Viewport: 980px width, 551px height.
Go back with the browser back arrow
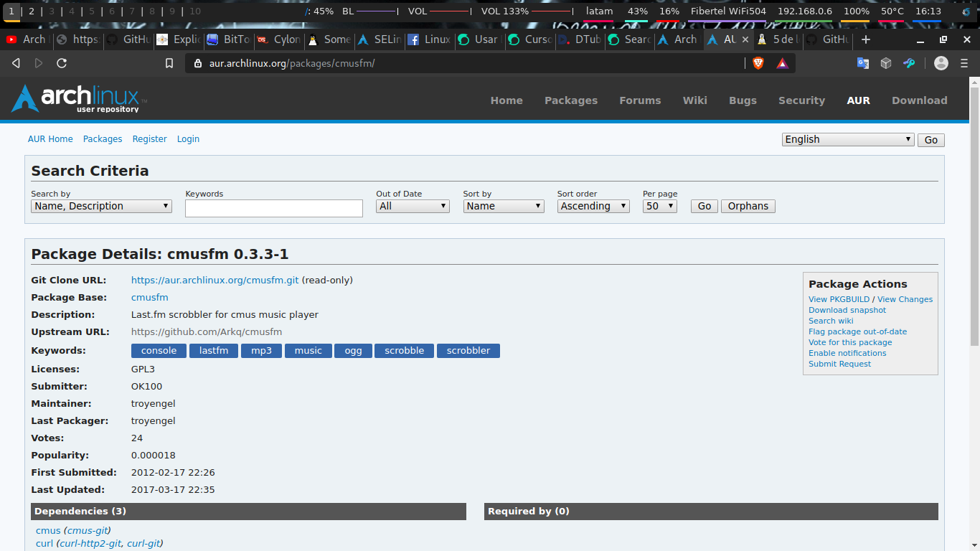tap(16, 63)
